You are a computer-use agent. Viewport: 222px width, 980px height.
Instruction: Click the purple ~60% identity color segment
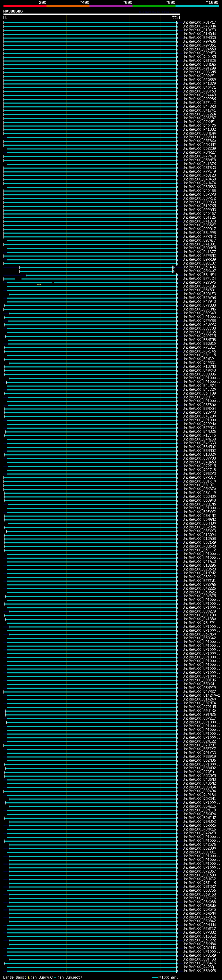point(111,6)
